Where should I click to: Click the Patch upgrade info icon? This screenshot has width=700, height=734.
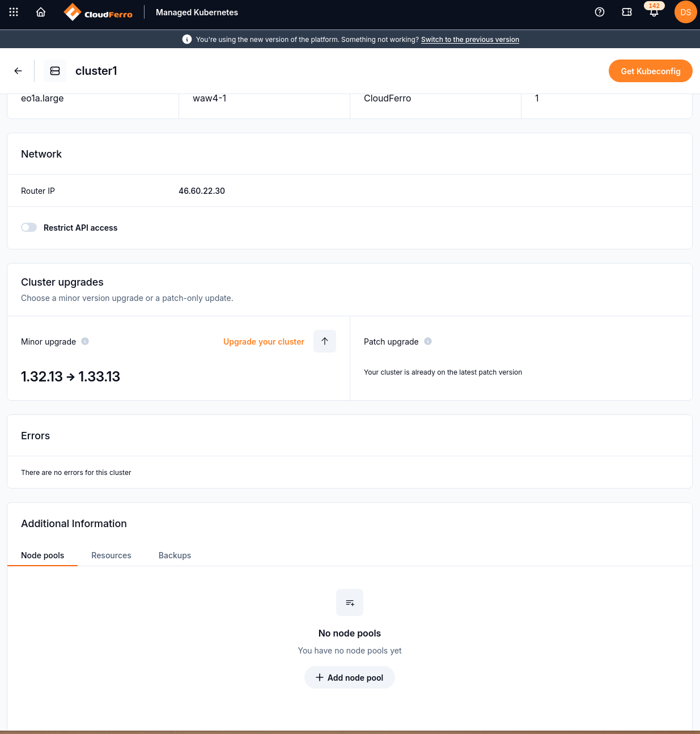[x=428, y=341]
